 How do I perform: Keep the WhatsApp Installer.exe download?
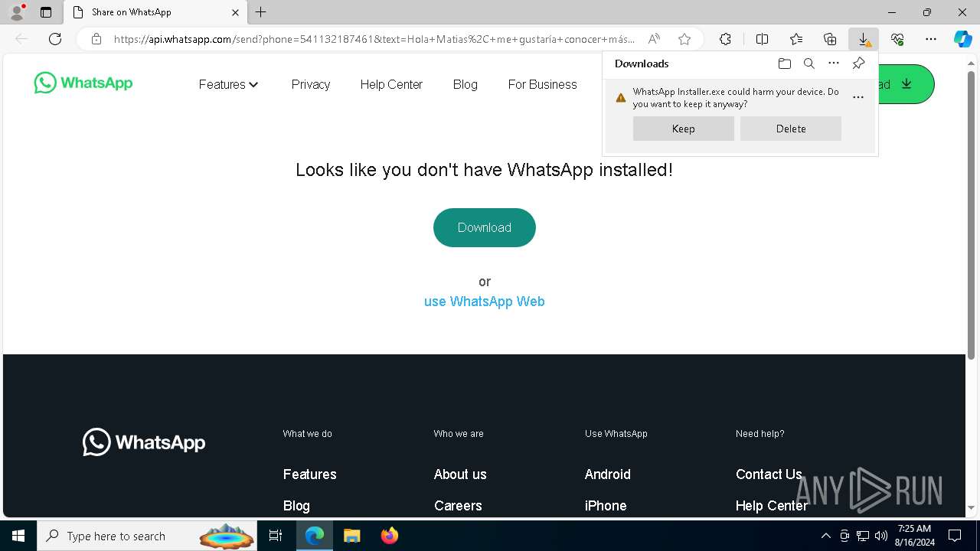tap(684, 129)
